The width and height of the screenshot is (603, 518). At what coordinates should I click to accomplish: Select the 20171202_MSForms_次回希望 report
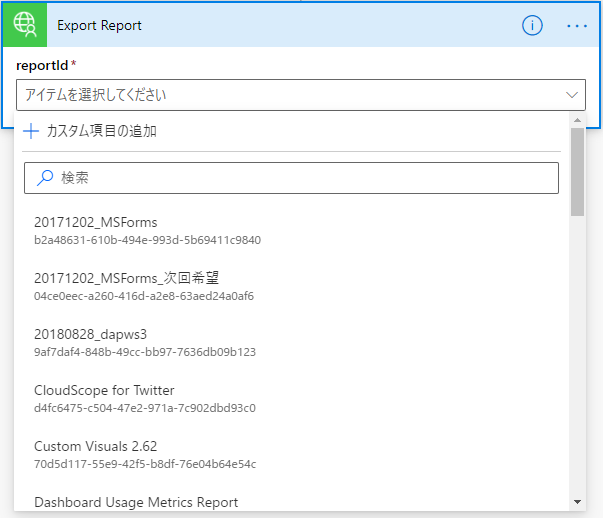(126, 278)
